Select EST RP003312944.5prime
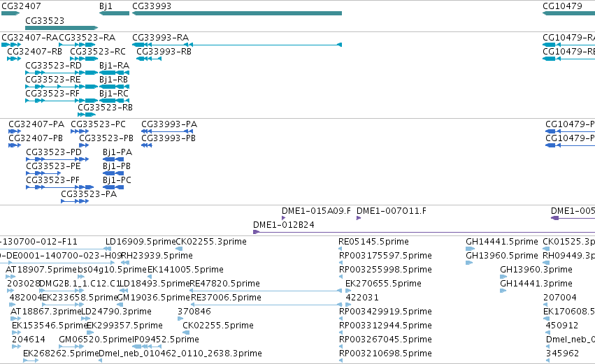Viewport: 595px width, 364px height. point(385,326)
